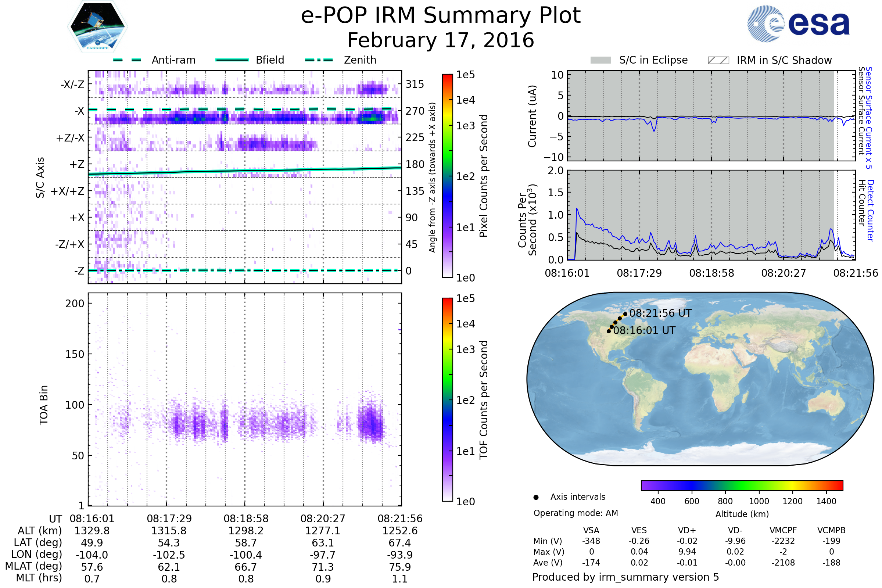Screen dimensions: 882x588
Task: Click the February 17, 2016 date title
Action: coord(441,40)
